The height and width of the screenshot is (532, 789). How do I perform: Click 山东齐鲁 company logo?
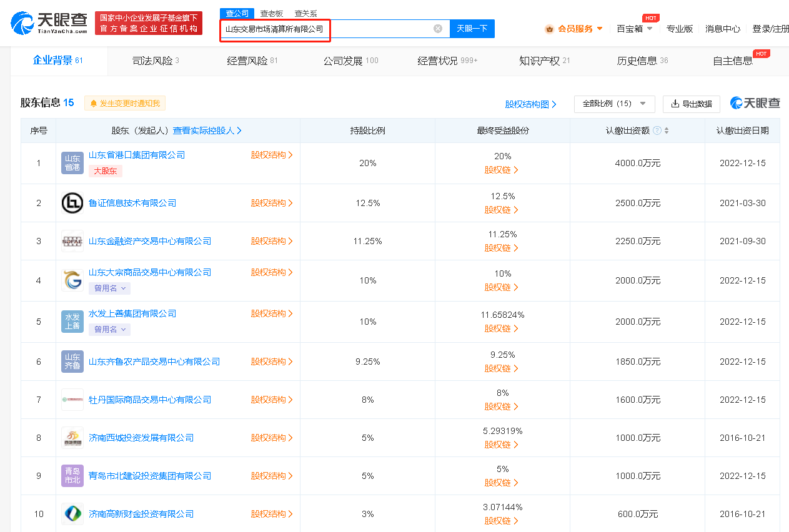tap(72, 362)
